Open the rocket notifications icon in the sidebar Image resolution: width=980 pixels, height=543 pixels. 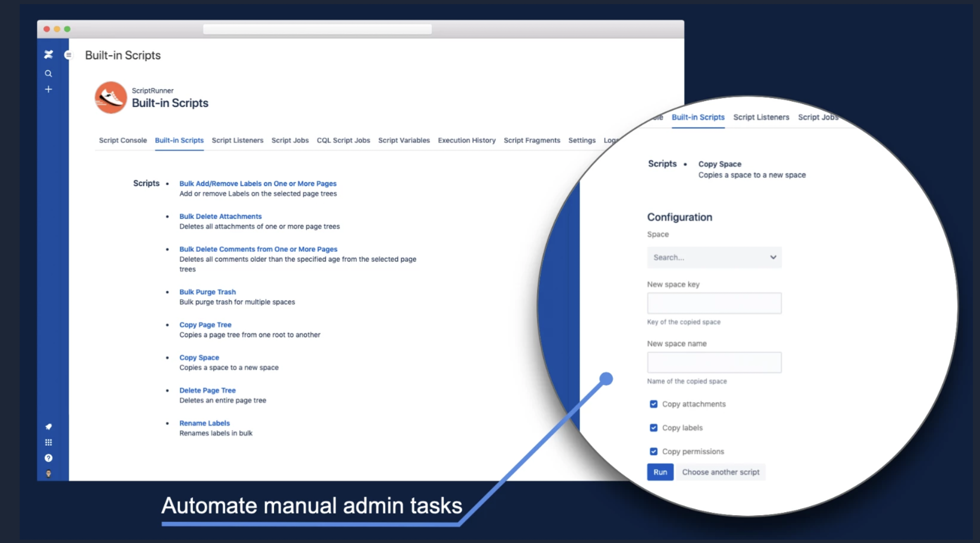48,427
